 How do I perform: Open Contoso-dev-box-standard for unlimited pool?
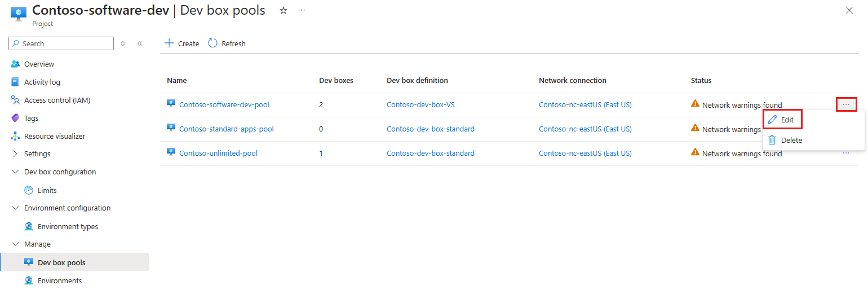[x=431, y=153]
